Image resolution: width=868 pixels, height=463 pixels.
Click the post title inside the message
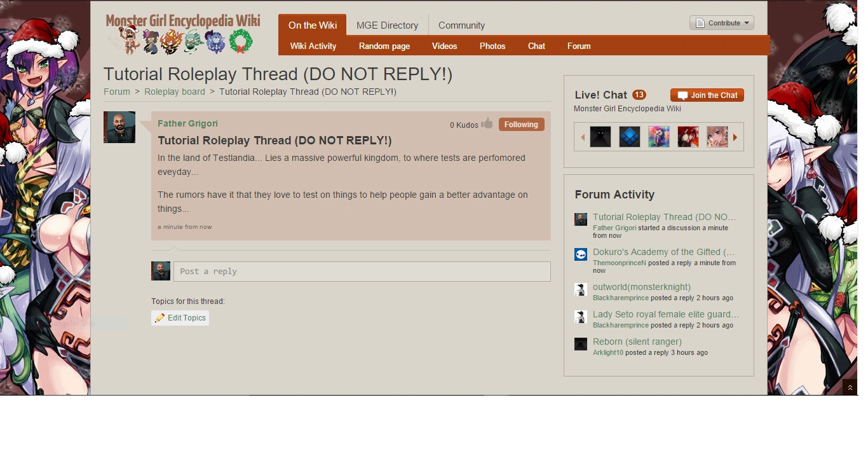click(x=275, y=141)
